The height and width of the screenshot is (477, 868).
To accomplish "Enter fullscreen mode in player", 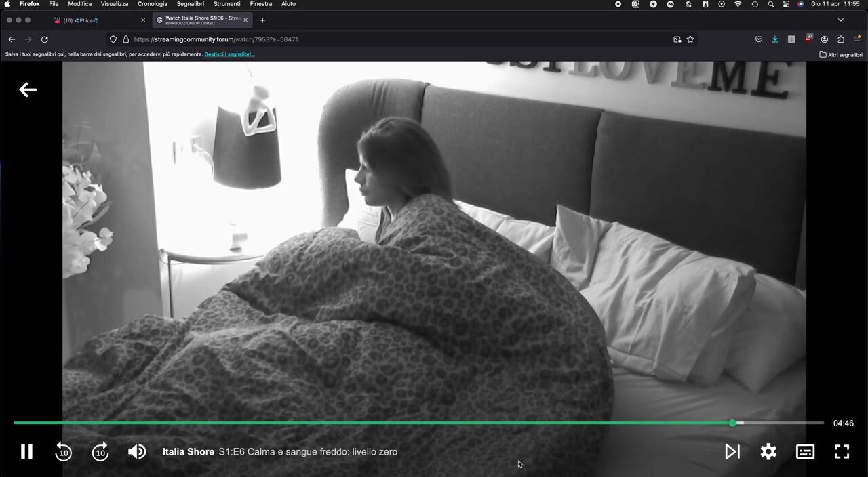I will point(842,451).
